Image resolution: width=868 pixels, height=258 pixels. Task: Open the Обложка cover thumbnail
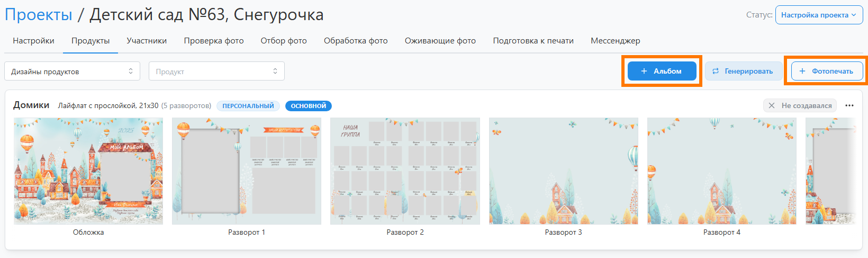click(88, 171)
